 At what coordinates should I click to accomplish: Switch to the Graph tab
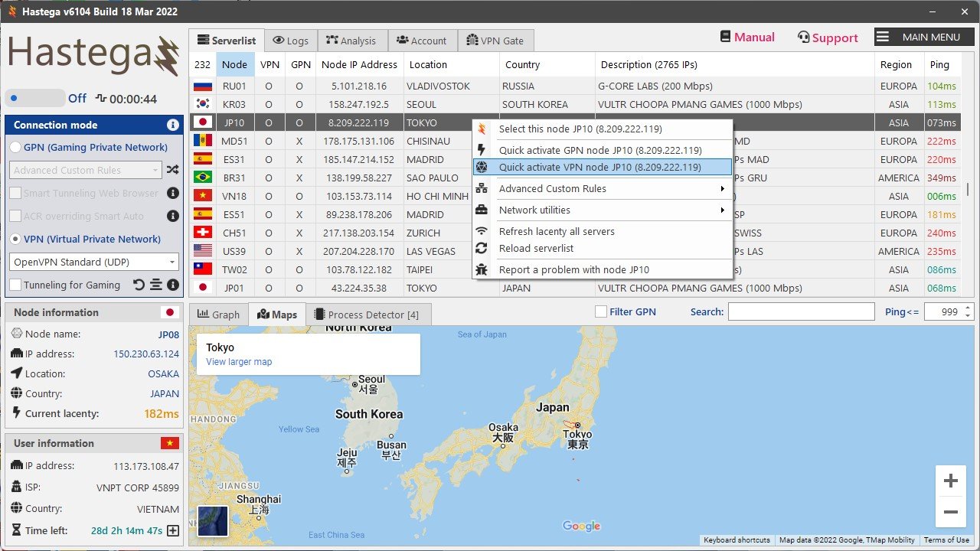219,315
